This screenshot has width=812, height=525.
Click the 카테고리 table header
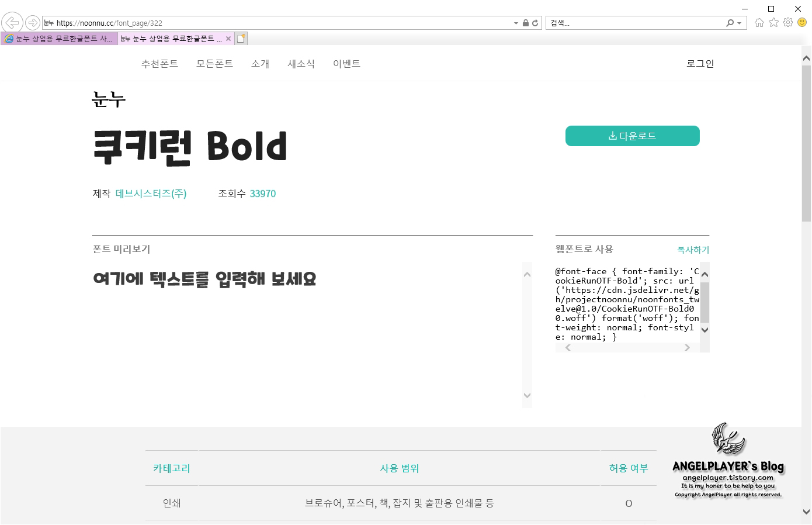point(172,468)
